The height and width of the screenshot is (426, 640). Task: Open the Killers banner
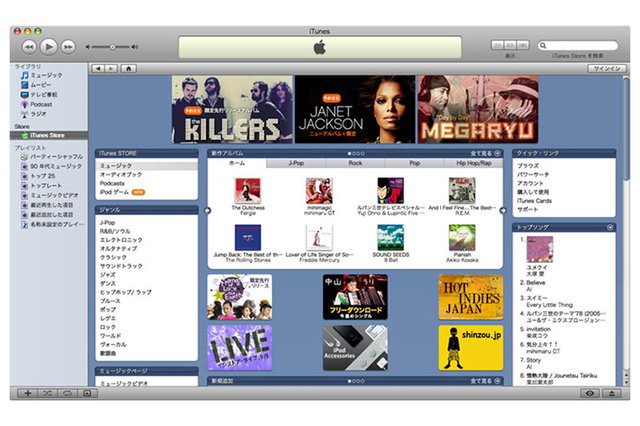click(230, 109)
